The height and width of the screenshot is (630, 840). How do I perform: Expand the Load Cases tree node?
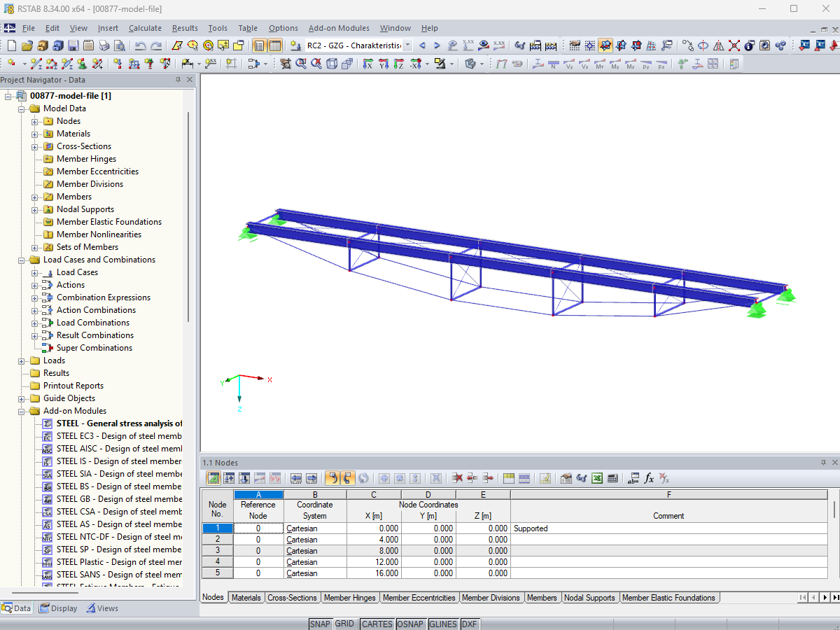click(x=35, y=272)
